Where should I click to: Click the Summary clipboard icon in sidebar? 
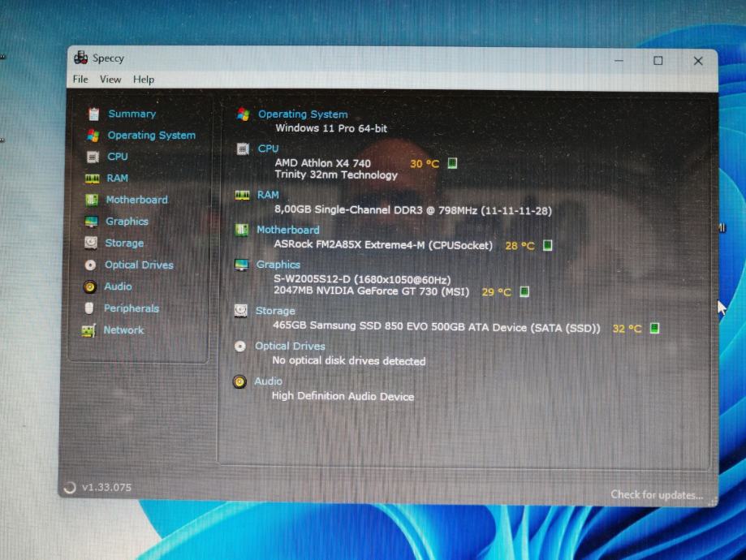tap(93, 114)
